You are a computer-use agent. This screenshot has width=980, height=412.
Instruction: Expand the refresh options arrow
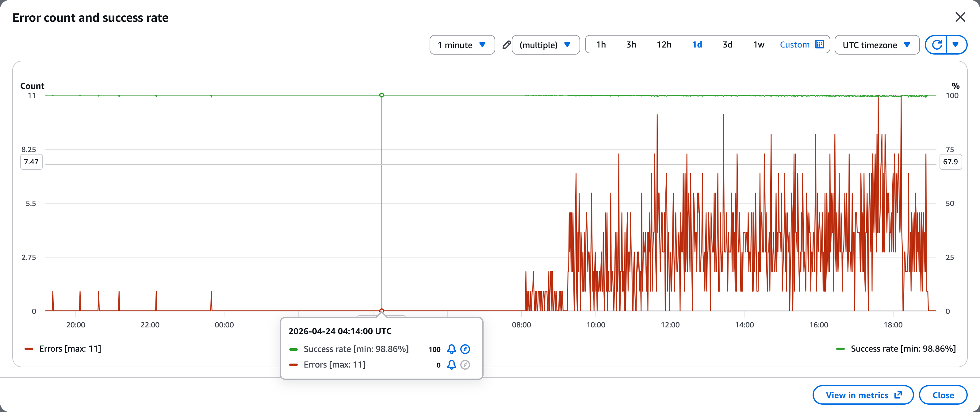click(x=956, y=45)
